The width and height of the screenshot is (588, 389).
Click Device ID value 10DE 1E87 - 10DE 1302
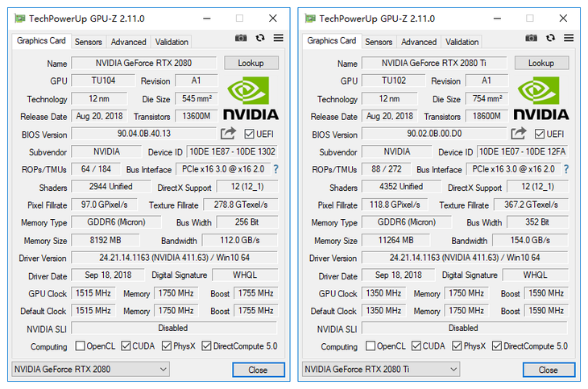pyautogui.click(x=232, y=151)
